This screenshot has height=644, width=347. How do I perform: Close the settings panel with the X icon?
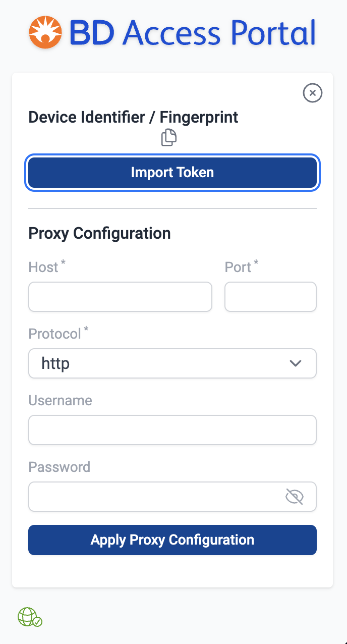312,93
